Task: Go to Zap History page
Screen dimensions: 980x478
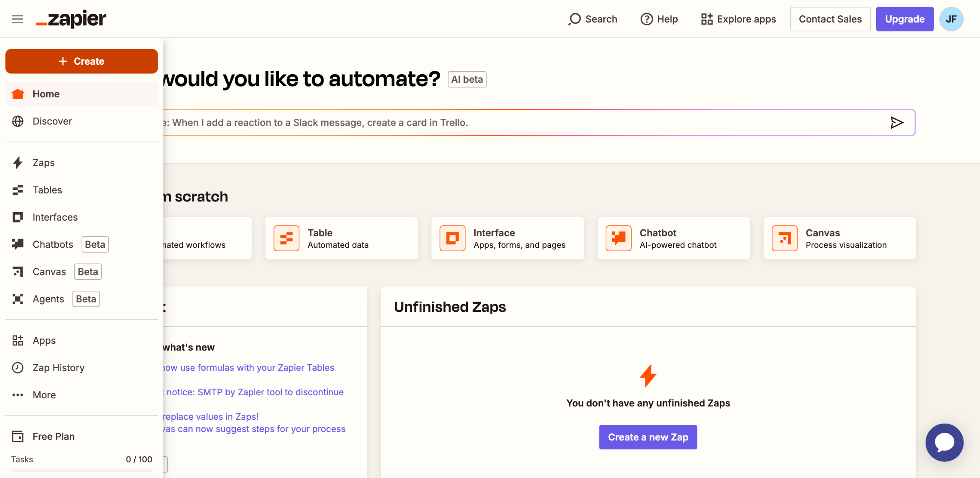Action: point(58,368)
